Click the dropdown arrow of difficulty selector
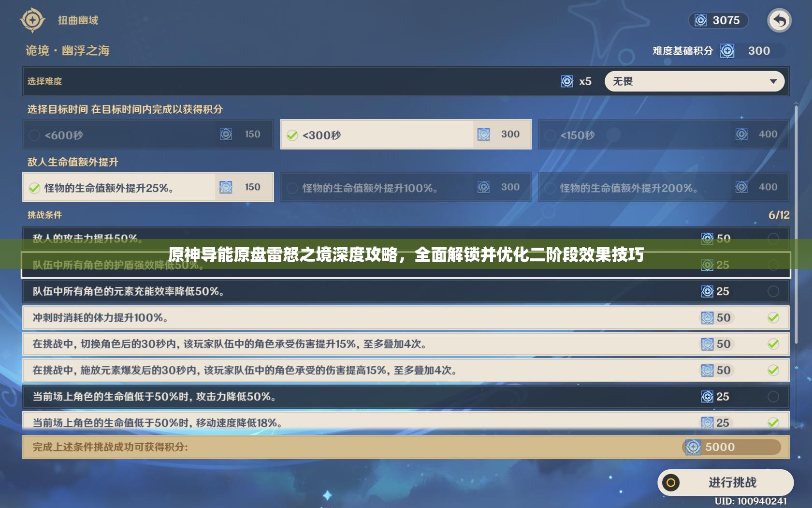812x508 pixels. pyautogui.click(x=773, y=81)
